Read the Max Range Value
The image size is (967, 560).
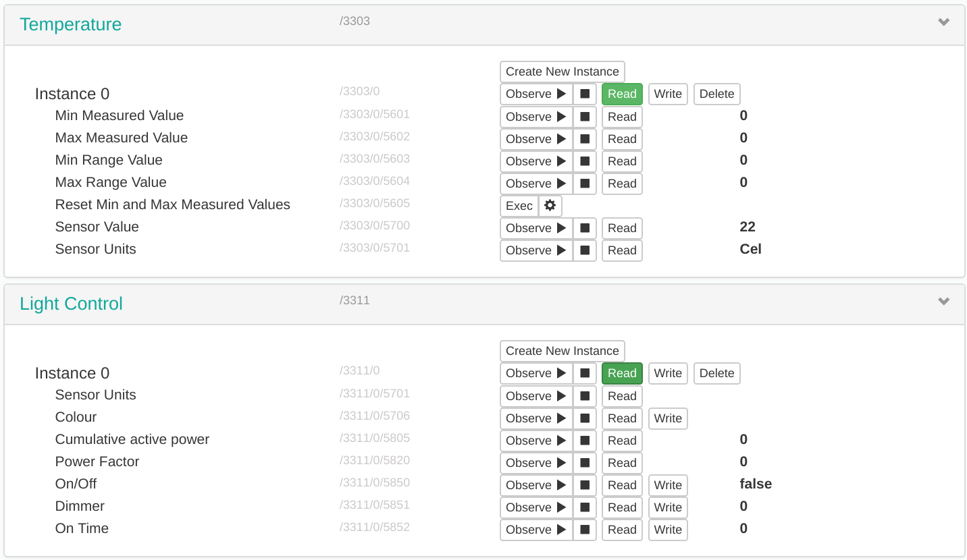tap(622, 184)
